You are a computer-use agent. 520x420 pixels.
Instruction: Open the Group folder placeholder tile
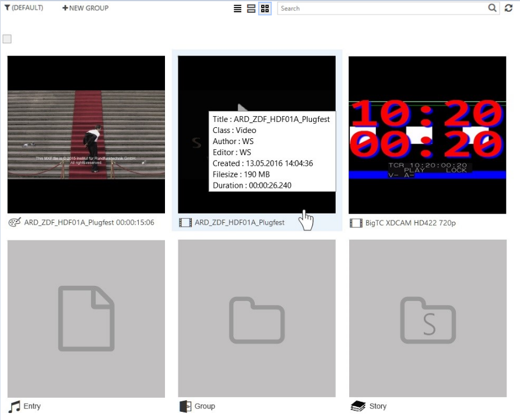257,318
